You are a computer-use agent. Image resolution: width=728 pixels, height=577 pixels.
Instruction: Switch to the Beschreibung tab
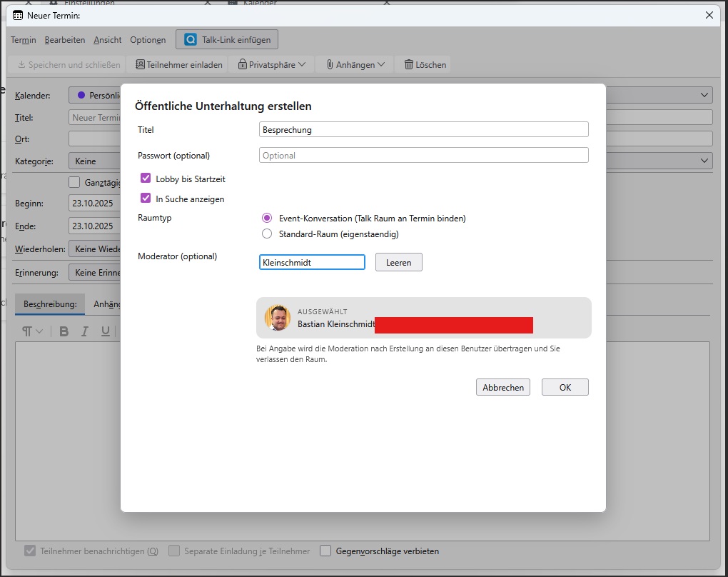click(x=50, y=303)
